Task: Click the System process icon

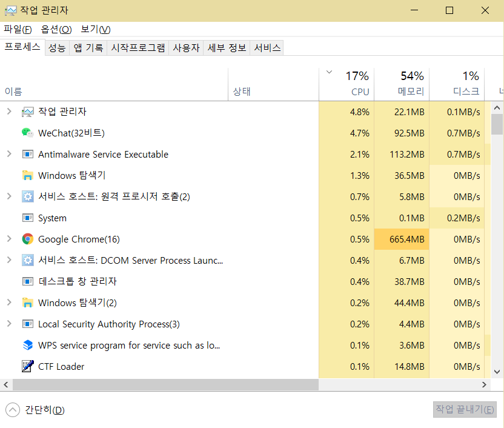Action: 28,218
